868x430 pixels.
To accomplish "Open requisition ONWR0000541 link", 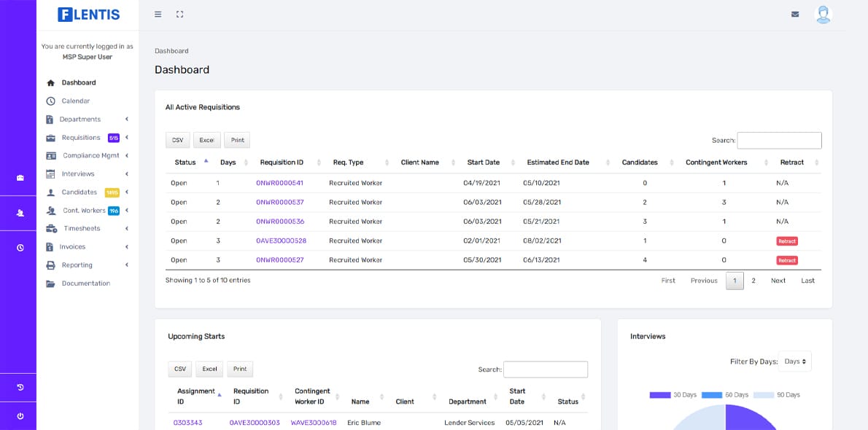I will coord(279,183).
